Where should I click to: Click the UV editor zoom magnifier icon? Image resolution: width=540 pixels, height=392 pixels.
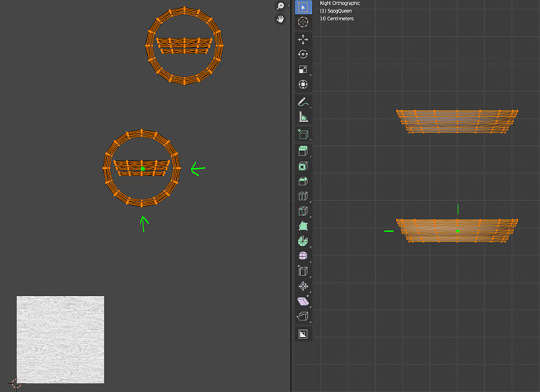coord(281,5)
